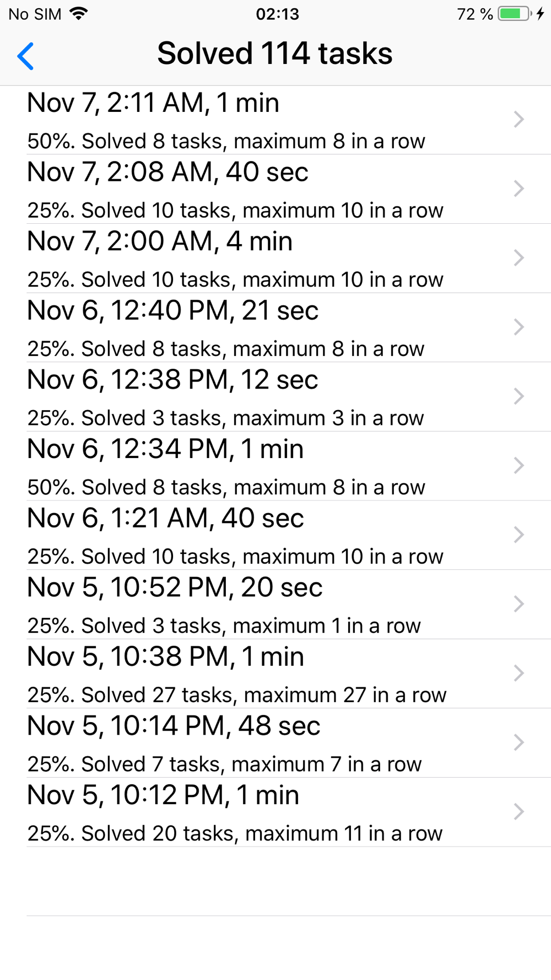
Task: Tap chevron beside Nov 5, 10:38 PM
Action: click(x=518, y=673)
